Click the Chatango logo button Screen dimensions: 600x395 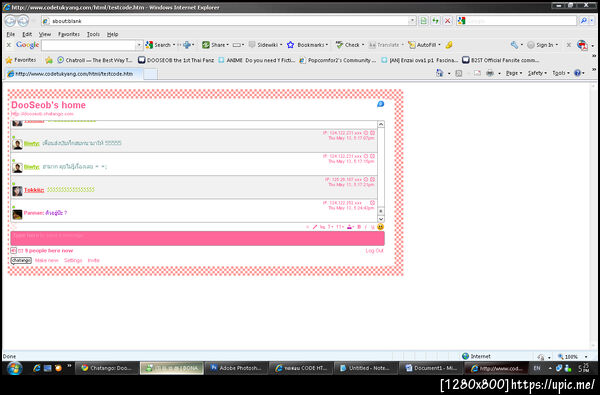pyautogui.click(x=21, y=261)
